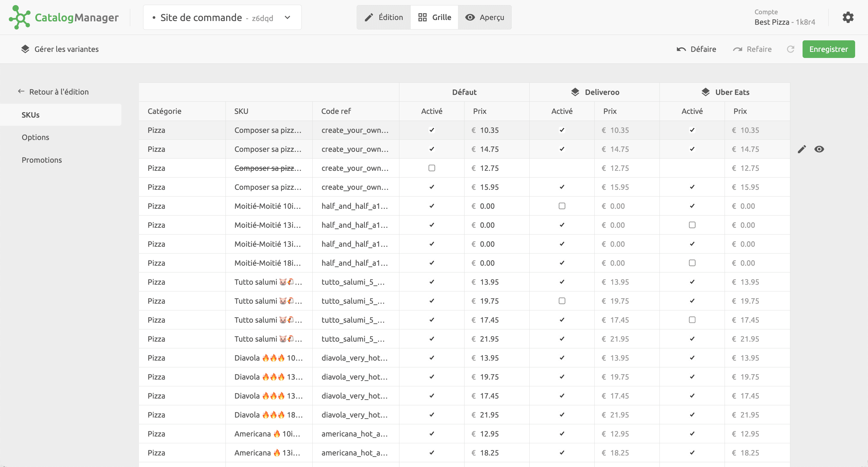
Task: Select the row edit pencil icon
Action: [x=802, y=149]
